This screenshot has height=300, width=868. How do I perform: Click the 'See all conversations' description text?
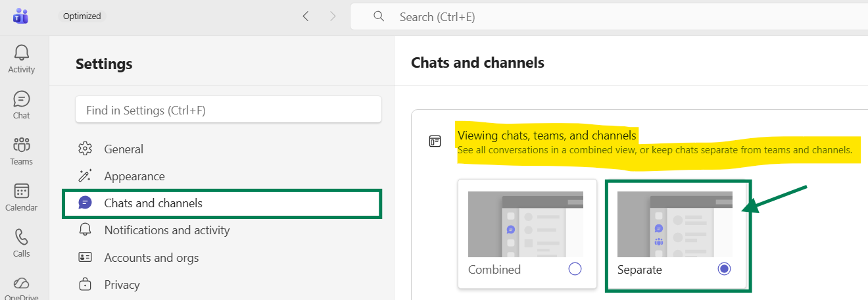(655, 150)
